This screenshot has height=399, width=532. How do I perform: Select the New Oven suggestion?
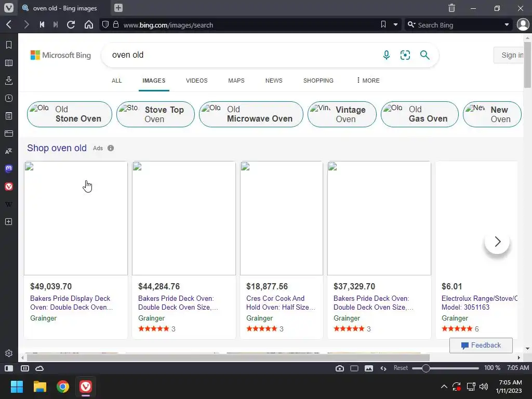(492, 114)
